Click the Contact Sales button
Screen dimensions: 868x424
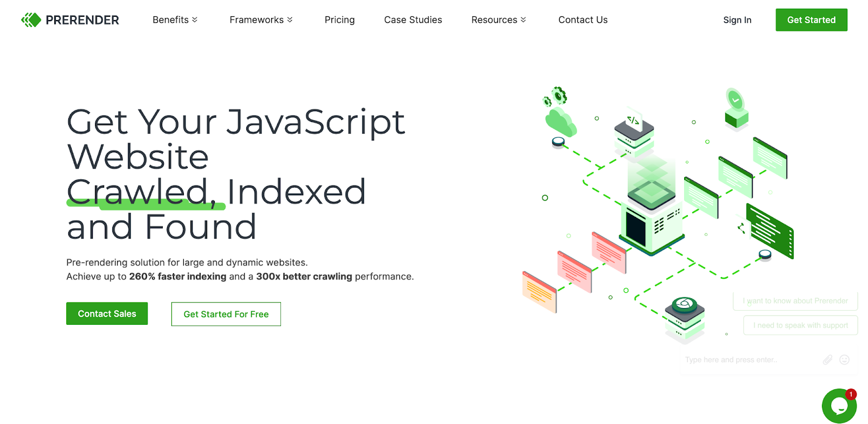pyautogui.click(x=107, y=313)
